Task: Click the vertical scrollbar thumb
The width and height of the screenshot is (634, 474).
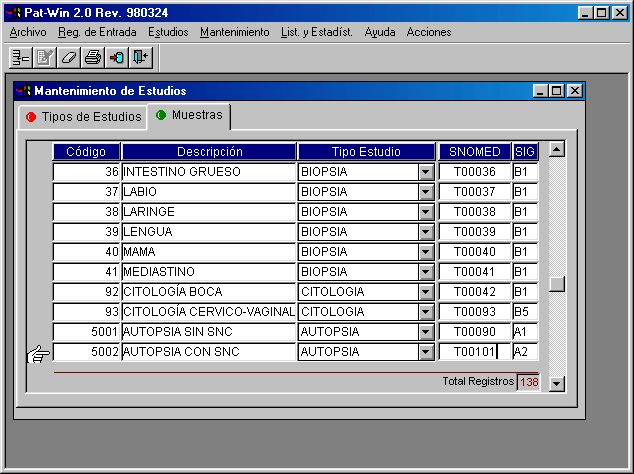Action: click(557, 283)
